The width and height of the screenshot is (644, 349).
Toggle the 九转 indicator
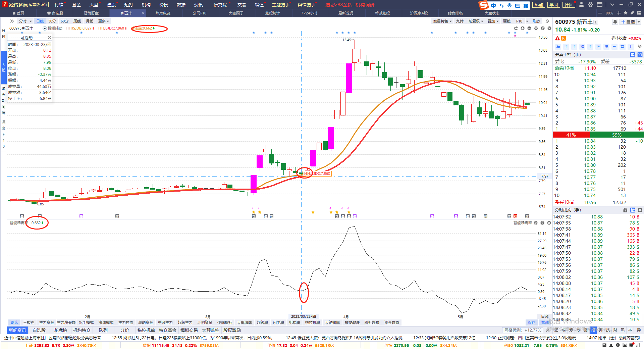(460, 21)
